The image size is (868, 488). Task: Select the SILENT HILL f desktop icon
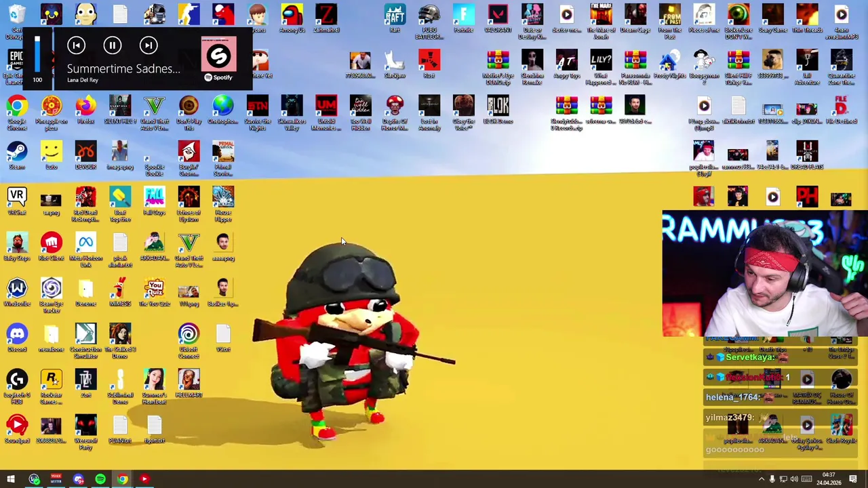tap(120, 110)
